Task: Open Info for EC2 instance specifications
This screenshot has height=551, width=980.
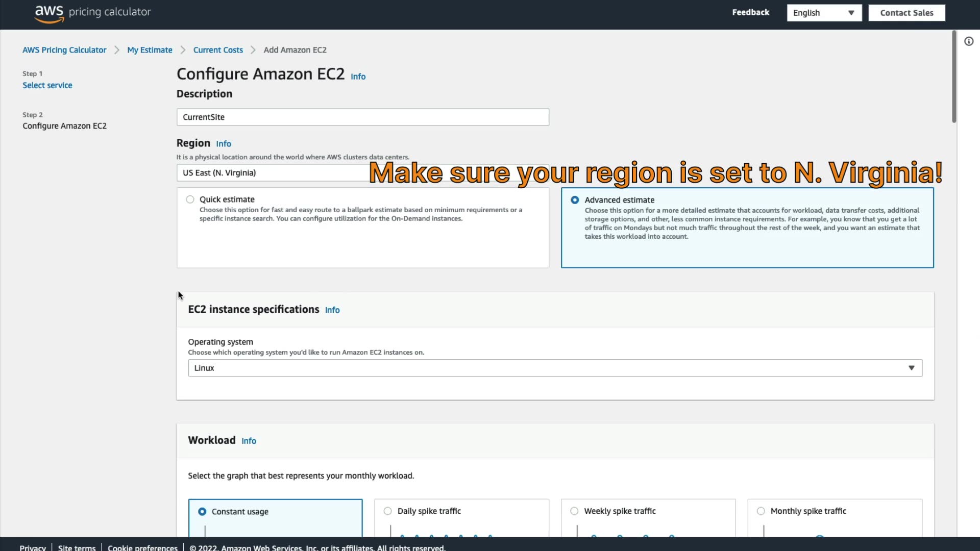Action: 332,310
